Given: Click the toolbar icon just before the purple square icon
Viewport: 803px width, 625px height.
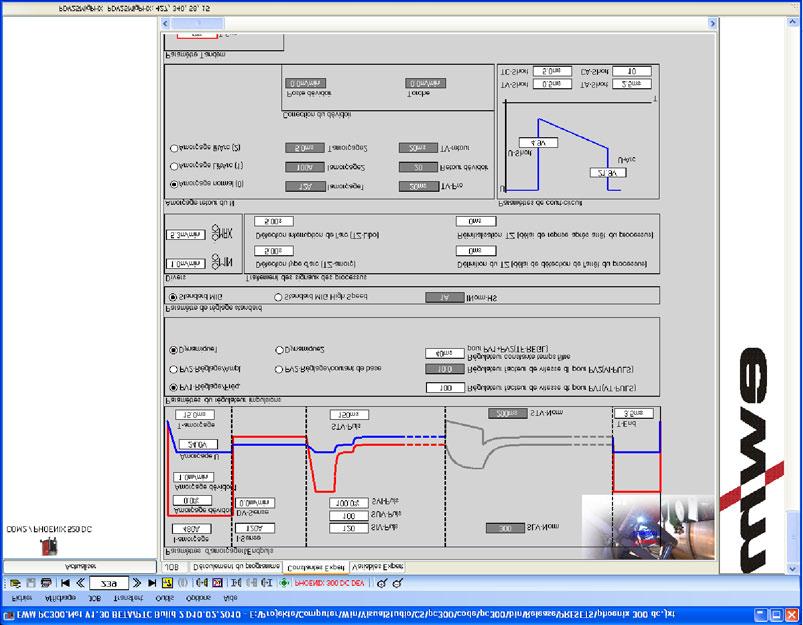Looking at the screenshot, I should click(202, 583).
